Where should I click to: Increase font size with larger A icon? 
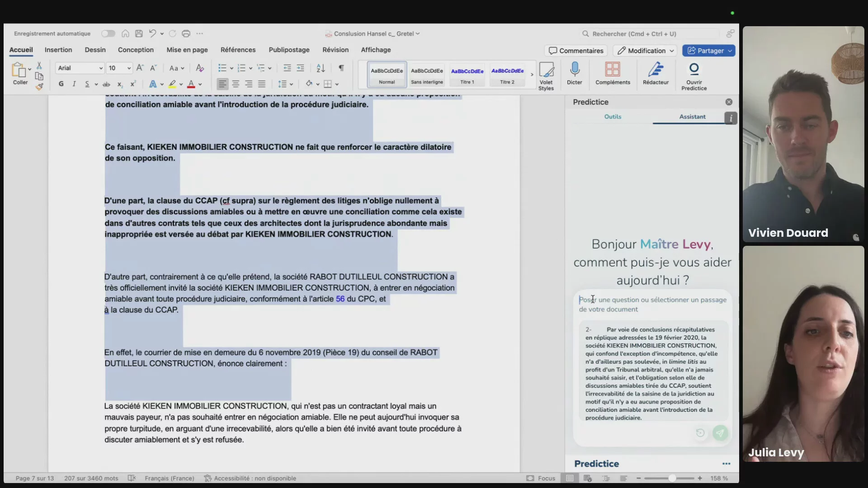(x=140, y=68)
